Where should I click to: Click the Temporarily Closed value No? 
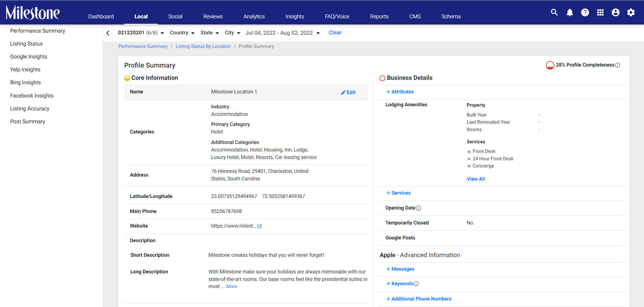click(x=470, y=223)
